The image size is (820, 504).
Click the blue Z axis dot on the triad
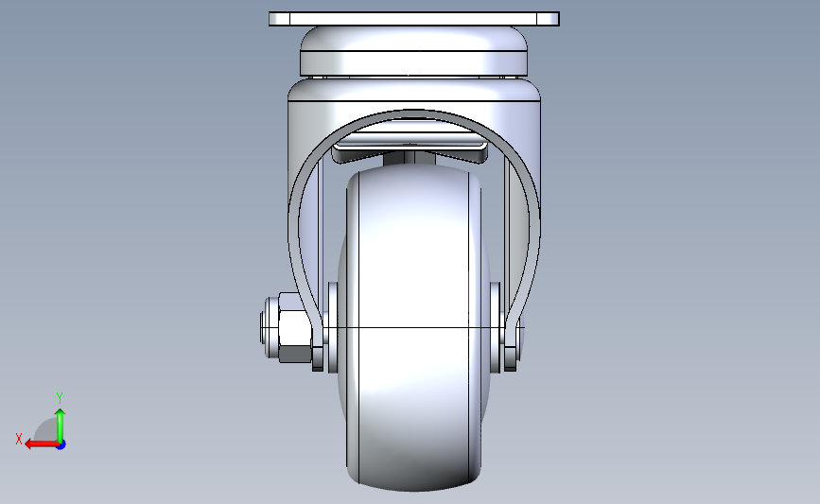(61, 445)
